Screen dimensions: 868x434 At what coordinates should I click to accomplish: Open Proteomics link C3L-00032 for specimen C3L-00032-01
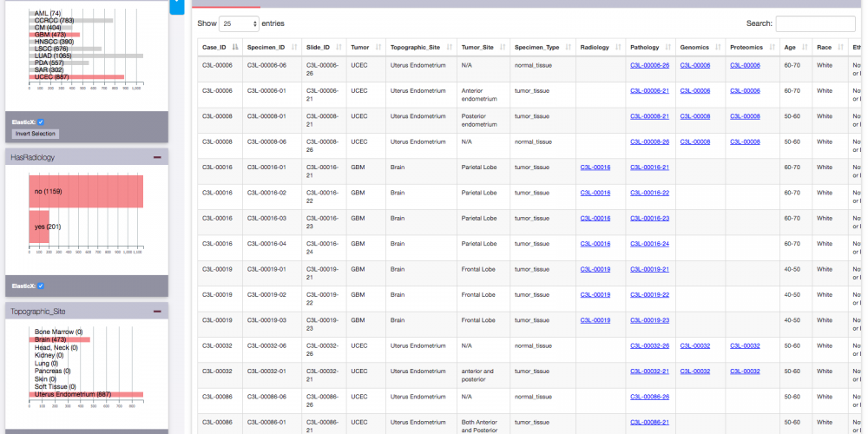pos(745,371)
